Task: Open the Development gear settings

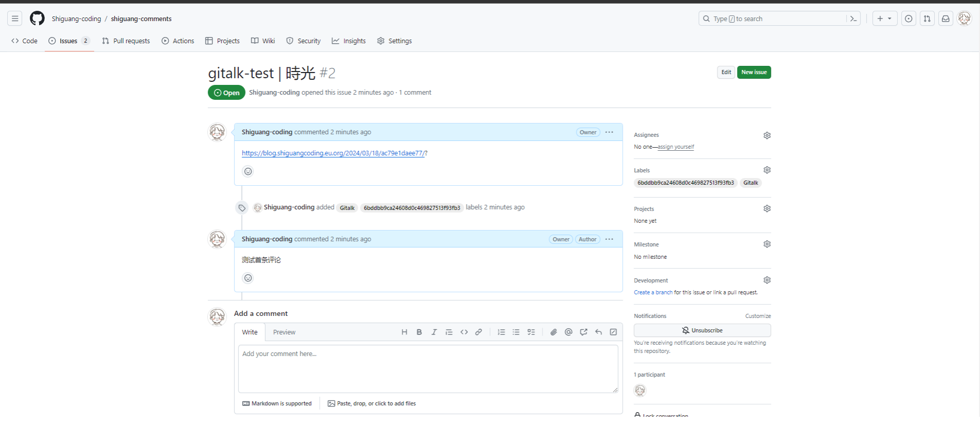Action: pos(767,280)
